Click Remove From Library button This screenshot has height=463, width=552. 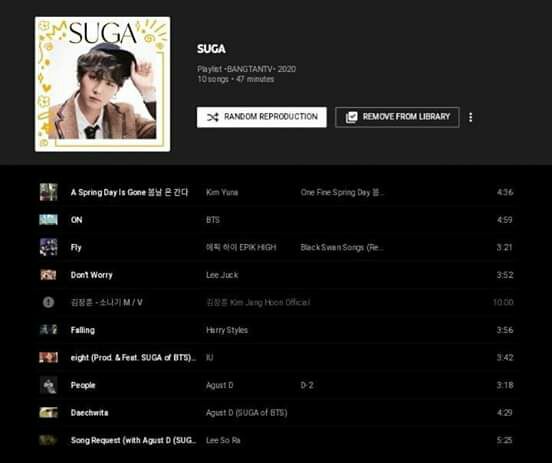(x=397, y=117)
